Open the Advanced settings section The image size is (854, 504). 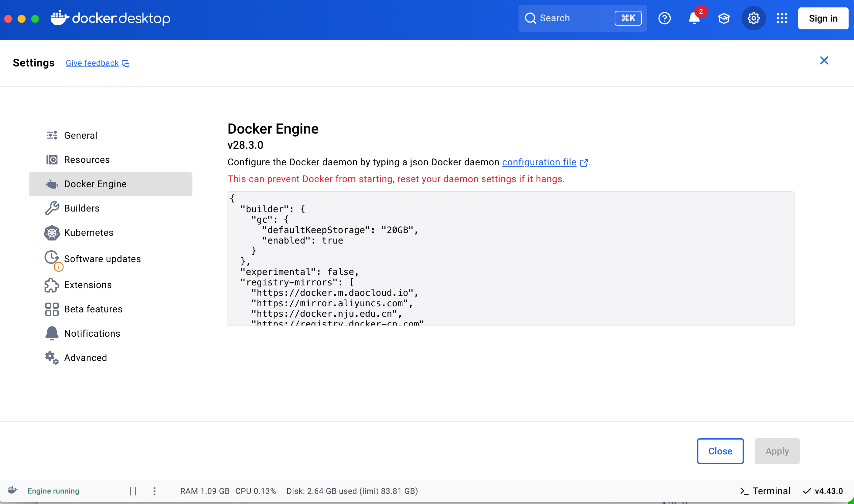110,358
